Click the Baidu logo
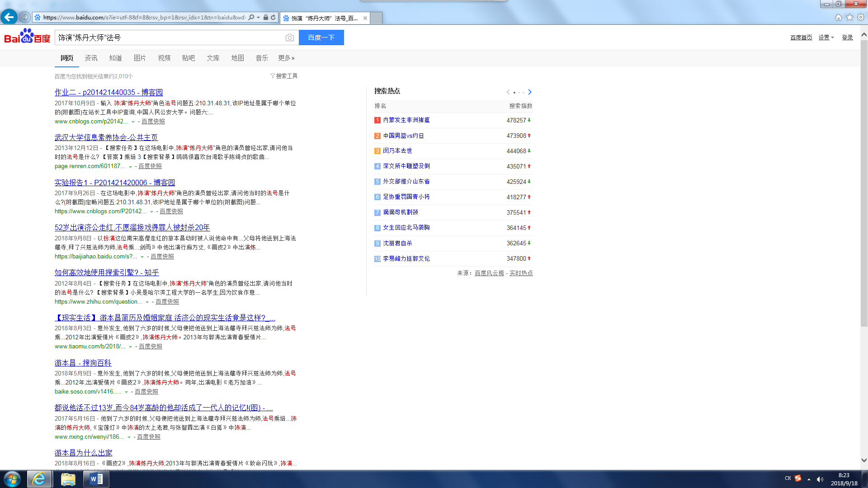 (x=27, y=37)
